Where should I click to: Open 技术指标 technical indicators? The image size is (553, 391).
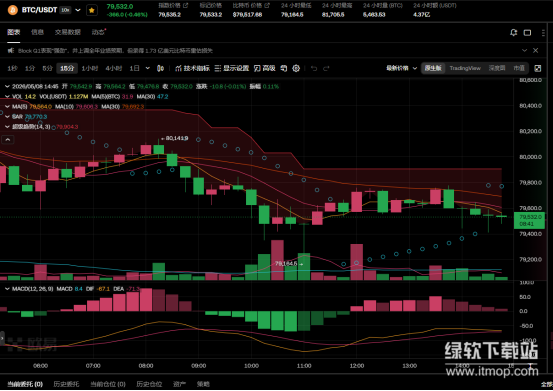click(x=192, y=68)
